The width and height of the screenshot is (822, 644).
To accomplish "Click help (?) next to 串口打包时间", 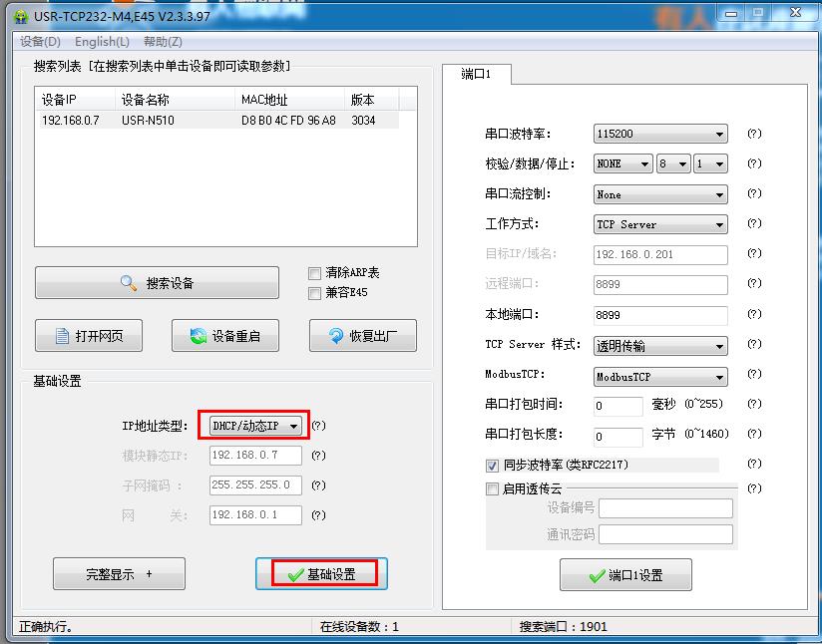I will 754,404.
